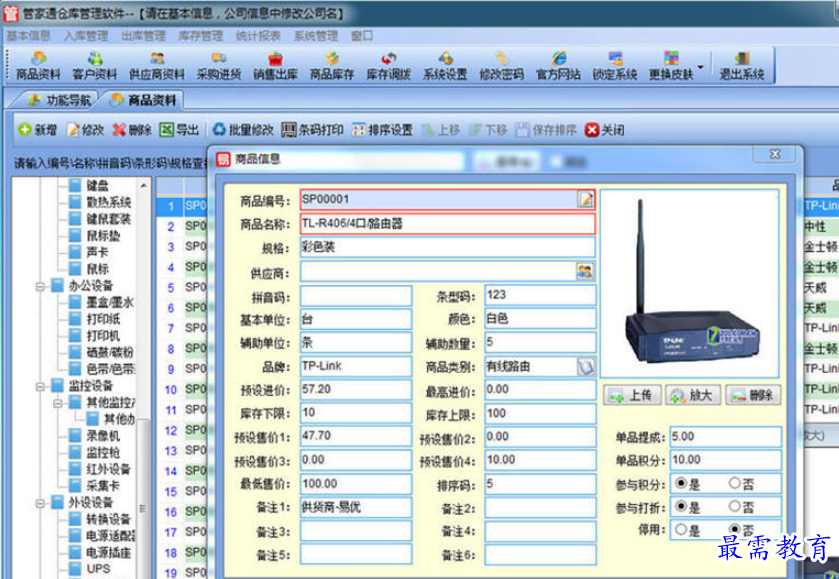The width and height of the screenshot is (839, 579).
Task: Click 规格 input field
Action: [447, 247]
